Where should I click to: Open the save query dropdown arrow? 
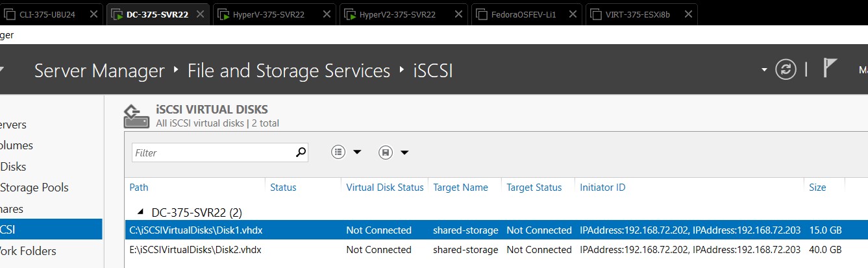(404, 152)
